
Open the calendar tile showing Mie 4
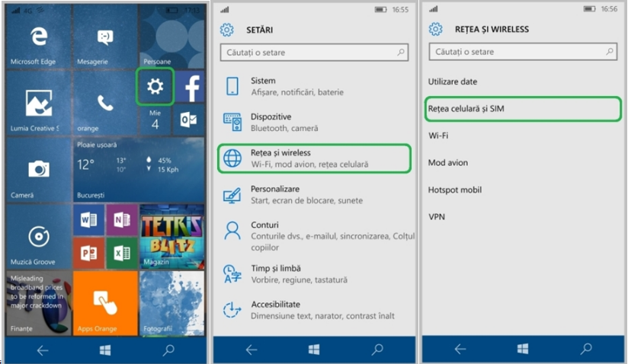coord(155,120)
